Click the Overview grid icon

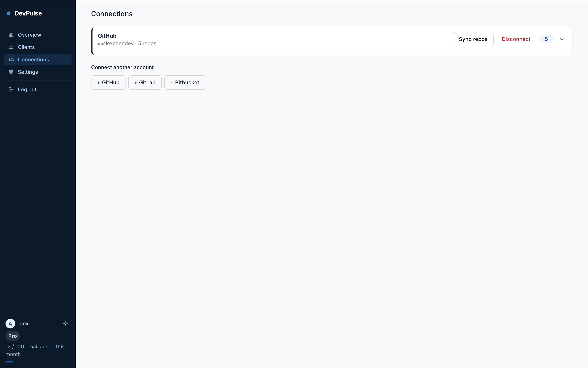(x=11, y=35)
